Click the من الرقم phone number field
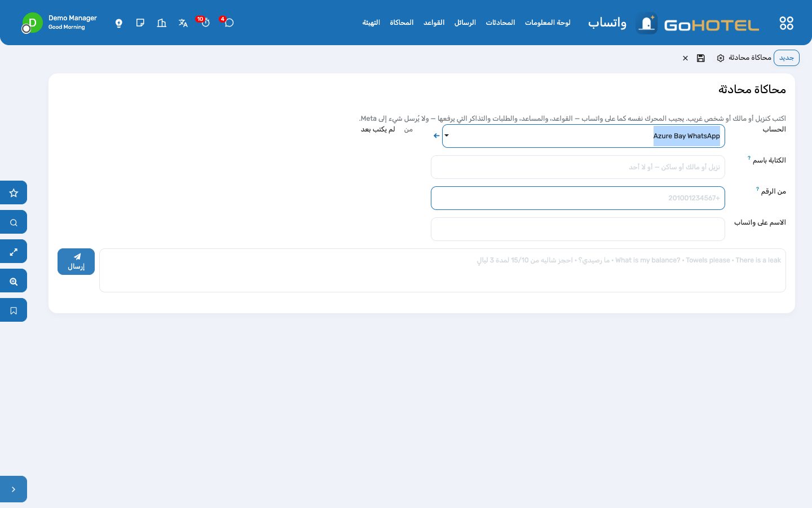The width and height of the screenshot is (812, 508). click(x=578, y=198)
